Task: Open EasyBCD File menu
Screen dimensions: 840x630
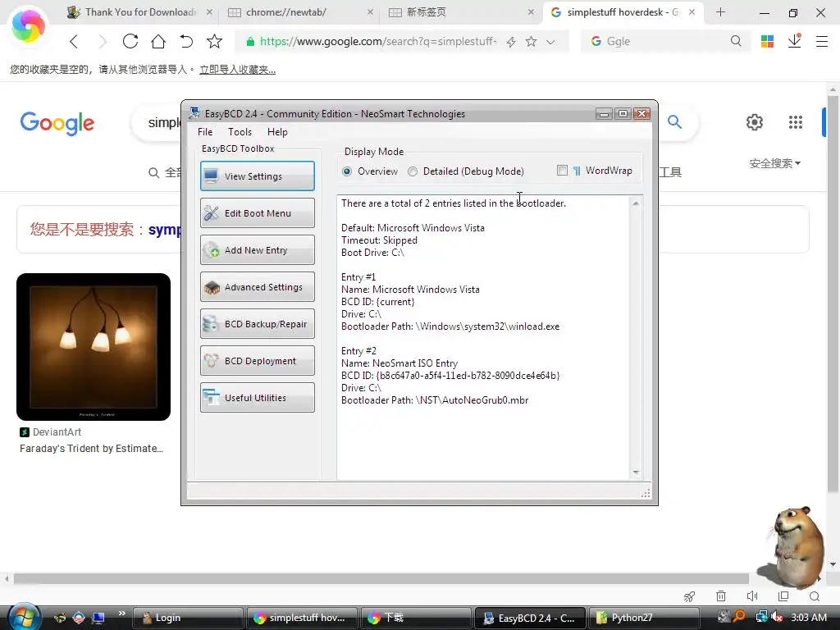Action: click(205, 132)
